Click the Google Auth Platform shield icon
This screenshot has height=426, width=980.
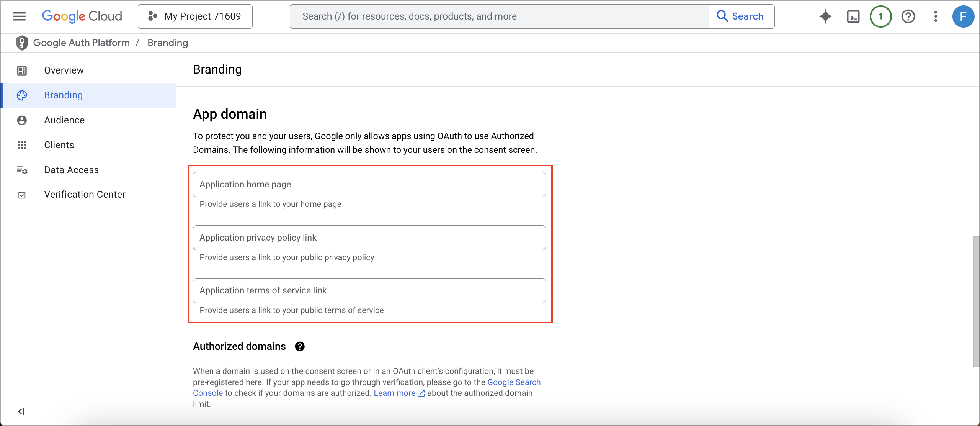(22, 43)
